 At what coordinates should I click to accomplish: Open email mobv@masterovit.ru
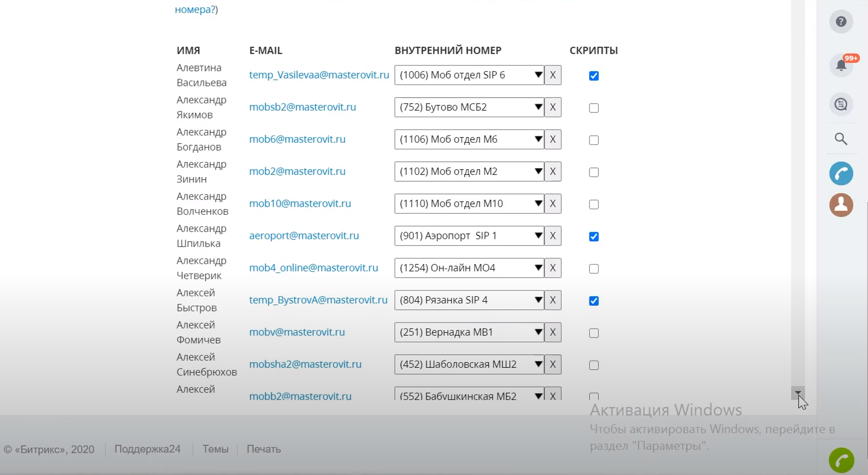pos(297,332)
